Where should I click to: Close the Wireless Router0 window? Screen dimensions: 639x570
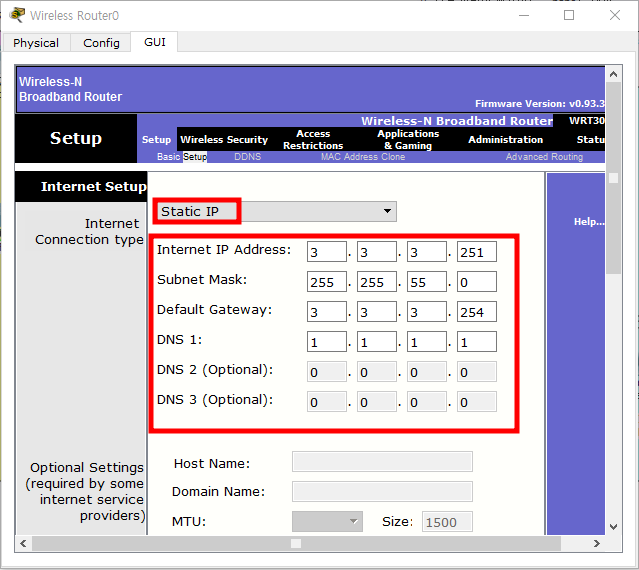615,15
